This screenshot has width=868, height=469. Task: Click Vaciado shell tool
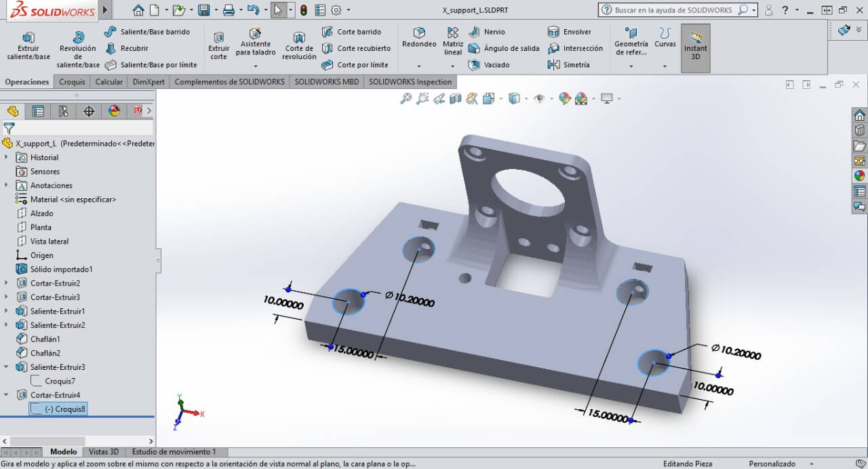(488, 65)
